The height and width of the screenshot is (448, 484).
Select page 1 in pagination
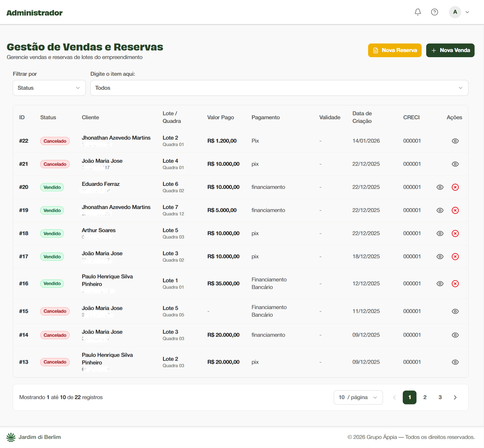click(409, 397)
